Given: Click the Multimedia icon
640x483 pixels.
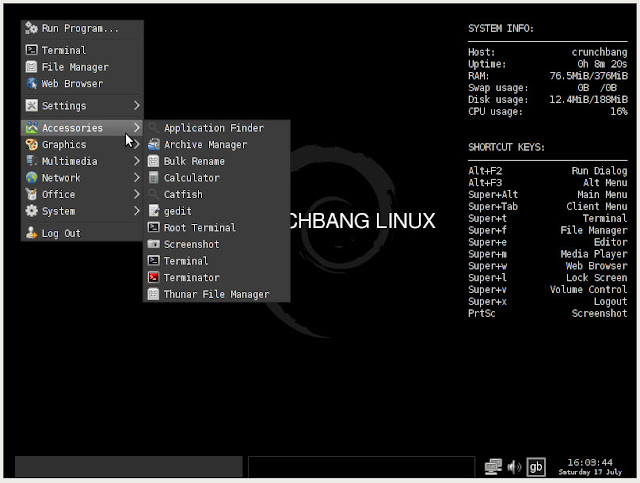Looking at the screenshot, I should (x=31, y=161).
